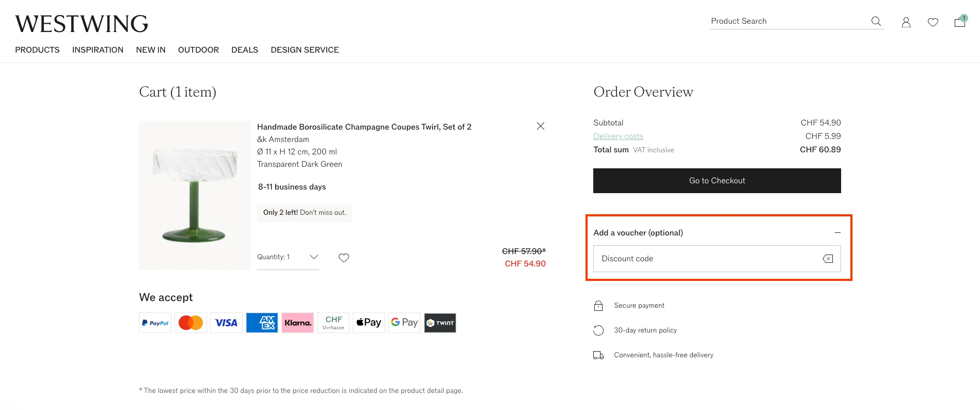
Task: Clear the discount code field icon
Action: coord(828,259)
